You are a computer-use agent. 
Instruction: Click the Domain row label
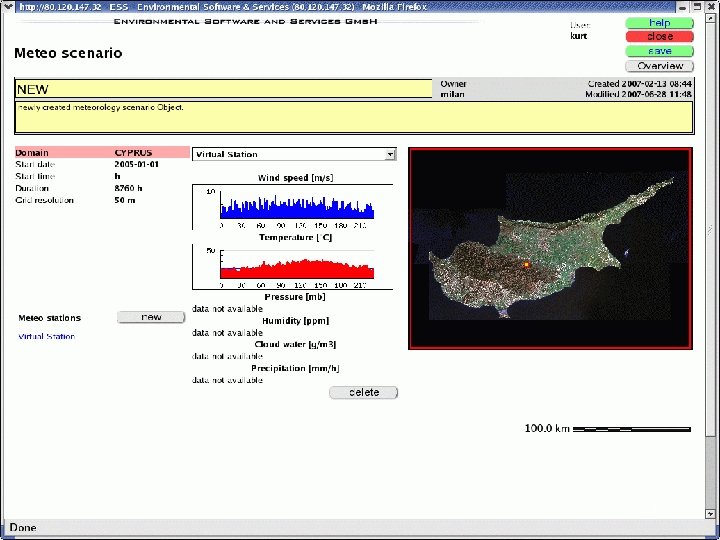pos(32,152)
